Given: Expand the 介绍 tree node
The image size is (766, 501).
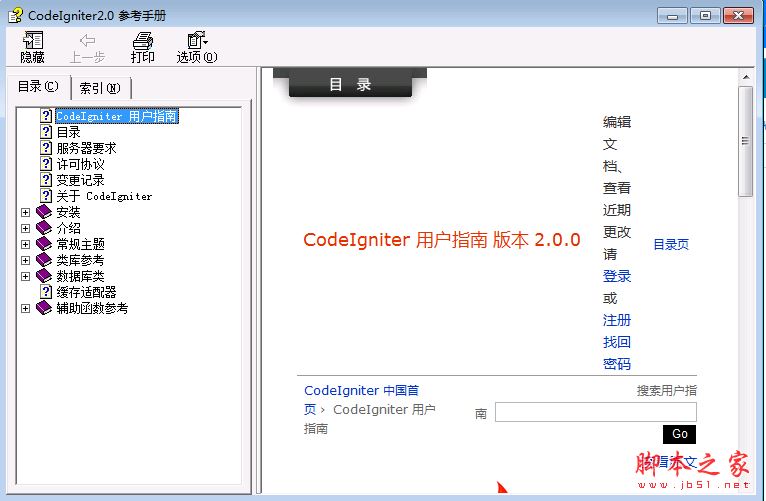Looking at the screenshot, I should coord(25,229).
